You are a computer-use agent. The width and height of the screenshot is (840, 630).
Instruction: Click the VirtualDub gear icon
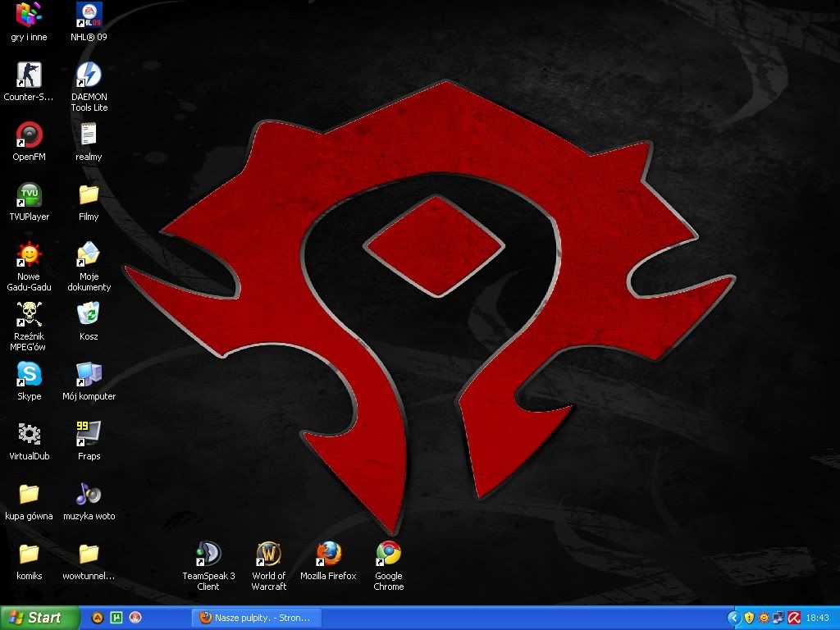30,434
